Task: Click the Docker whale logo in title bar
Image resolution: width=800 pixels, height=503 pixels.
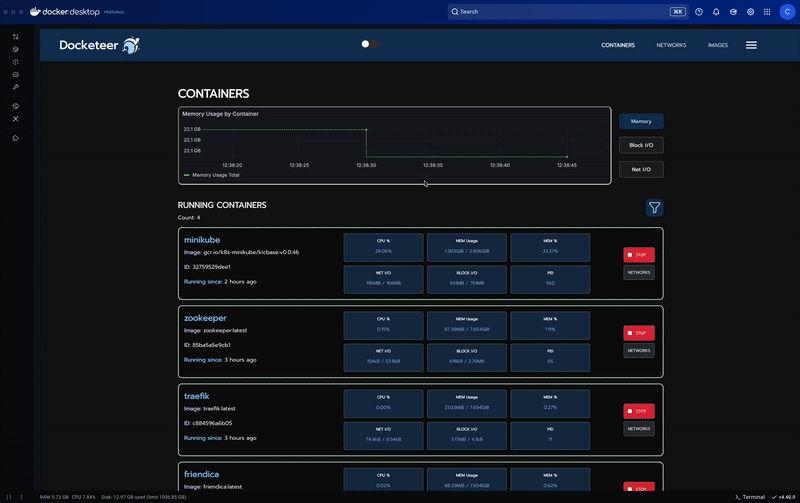Action: [x=35, y=11]
